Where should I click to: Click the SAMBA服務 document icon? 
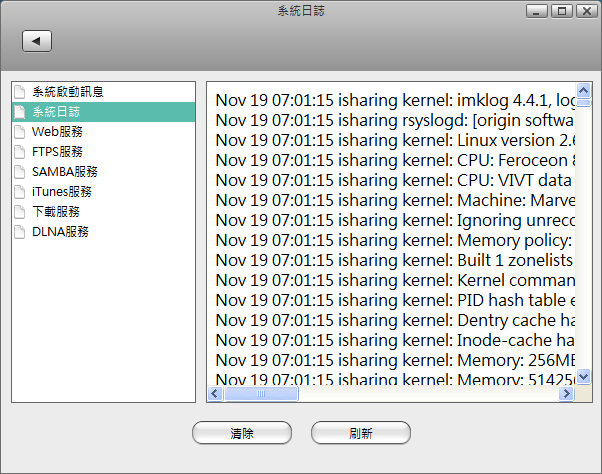pos(20,172)
